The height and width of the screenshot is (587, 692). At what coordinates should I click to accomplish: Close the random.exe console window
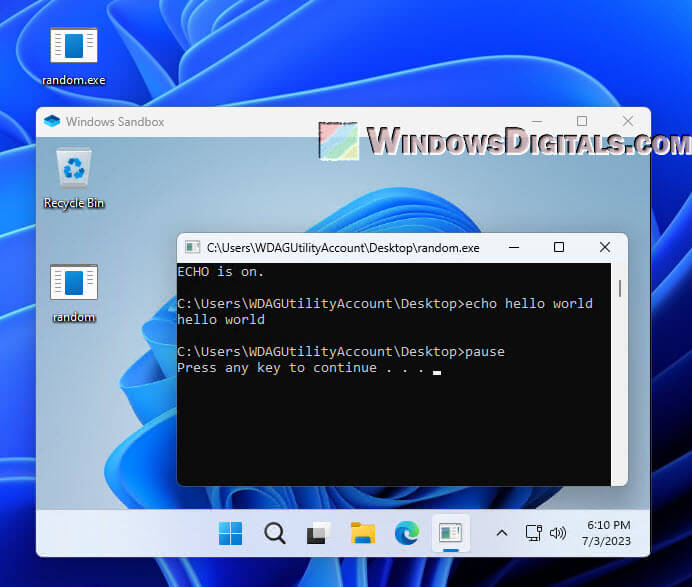(605, 247)
